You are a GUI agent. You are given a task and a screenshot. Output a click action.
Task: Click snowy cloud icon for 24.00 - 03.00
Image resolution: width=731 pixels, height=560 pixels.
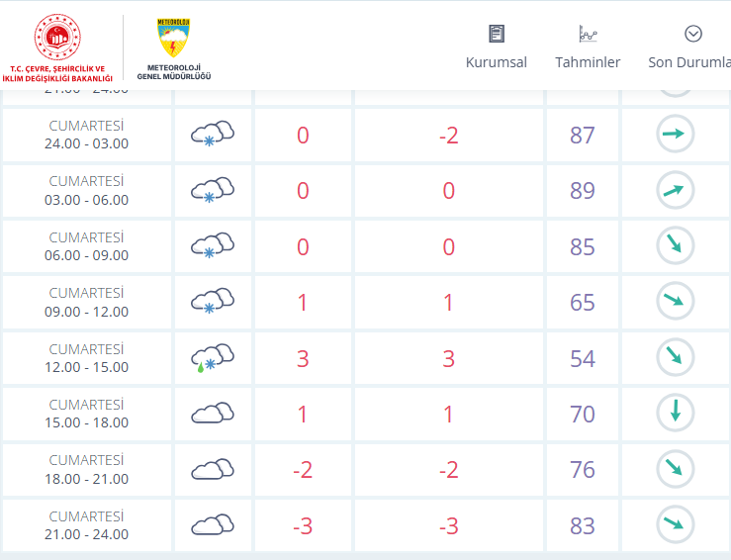213,135
